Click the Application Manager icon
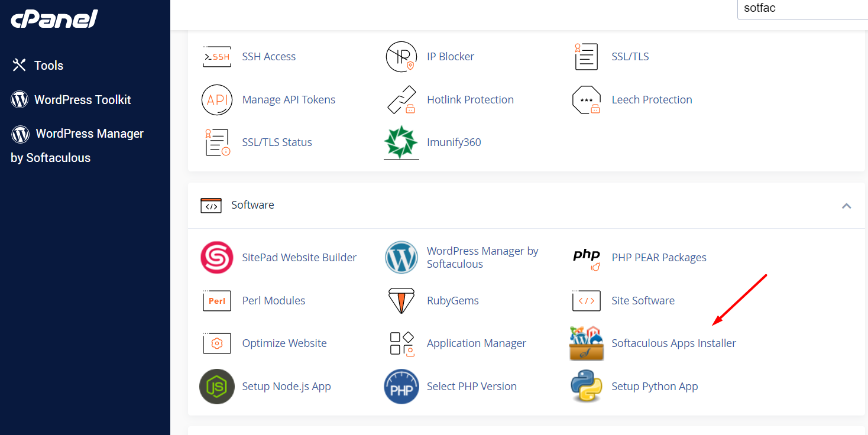 point(401,343)
